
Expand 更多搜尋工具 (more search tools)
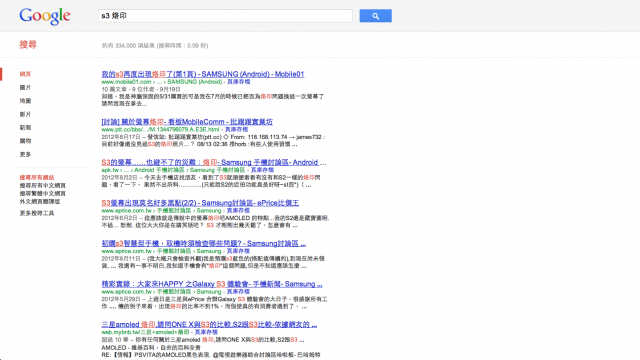coord(37,213)
